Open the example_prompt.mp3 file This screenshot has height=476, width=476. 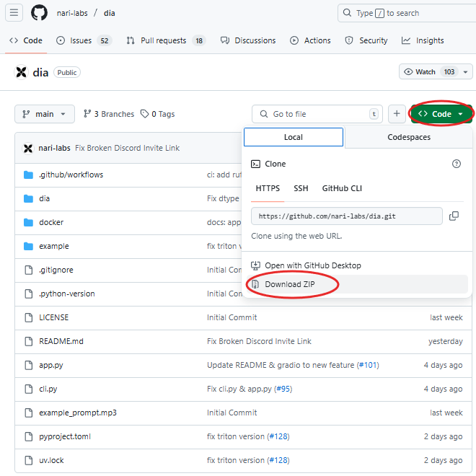78,413
